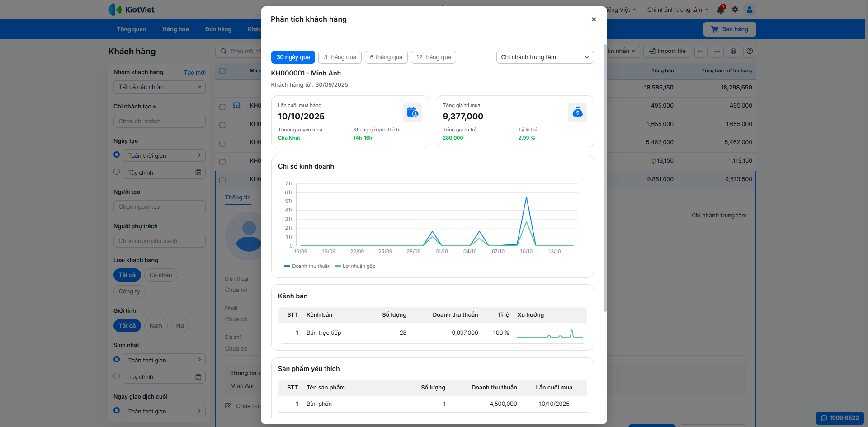This screenshot has height=427, width=868.
Task: Open the settings gear in top bar
Action: click(735, 9)
